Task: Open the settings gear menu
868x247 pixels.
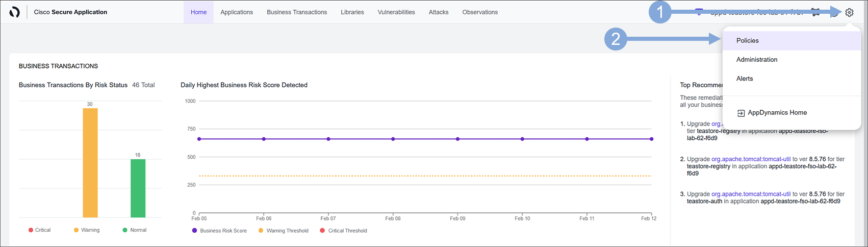Action: click(849, 12)
